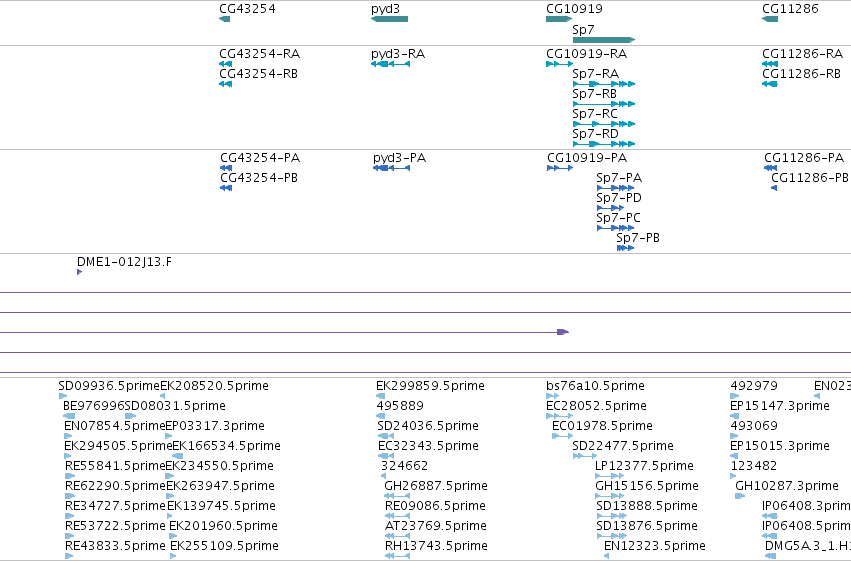
Task: Click cDNA feature 495889
Action: [x=380, y=416]
